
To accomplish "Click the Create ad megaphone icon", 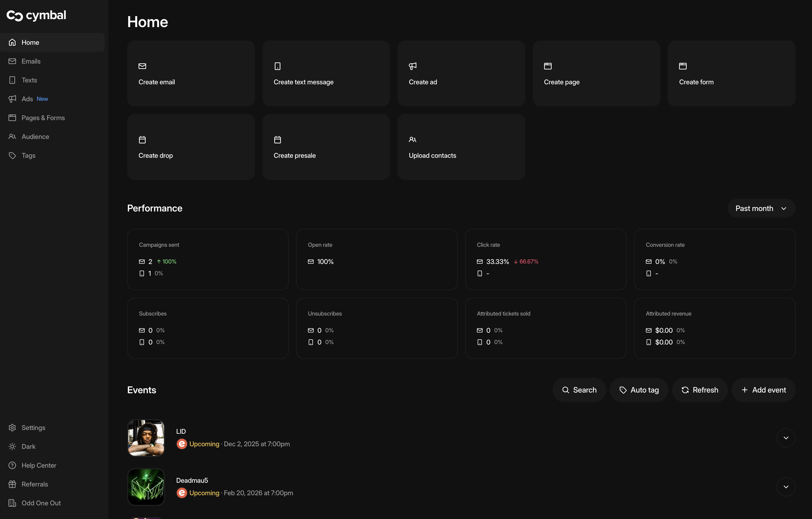I will [412, 66].
